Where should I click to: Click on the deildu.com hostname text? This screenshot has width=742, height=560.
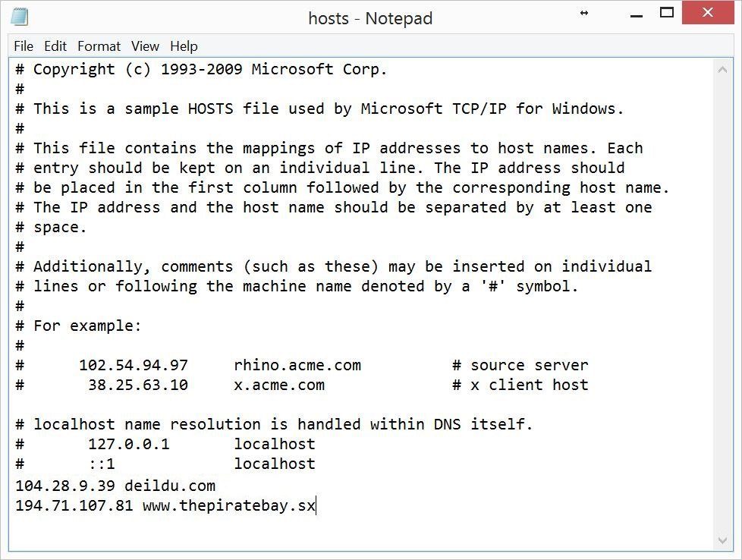(170, 486)
